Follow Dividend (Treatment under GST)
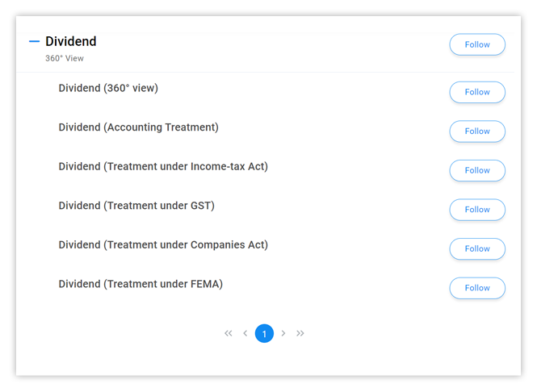 pyautogui.click(x=477, y=210)
